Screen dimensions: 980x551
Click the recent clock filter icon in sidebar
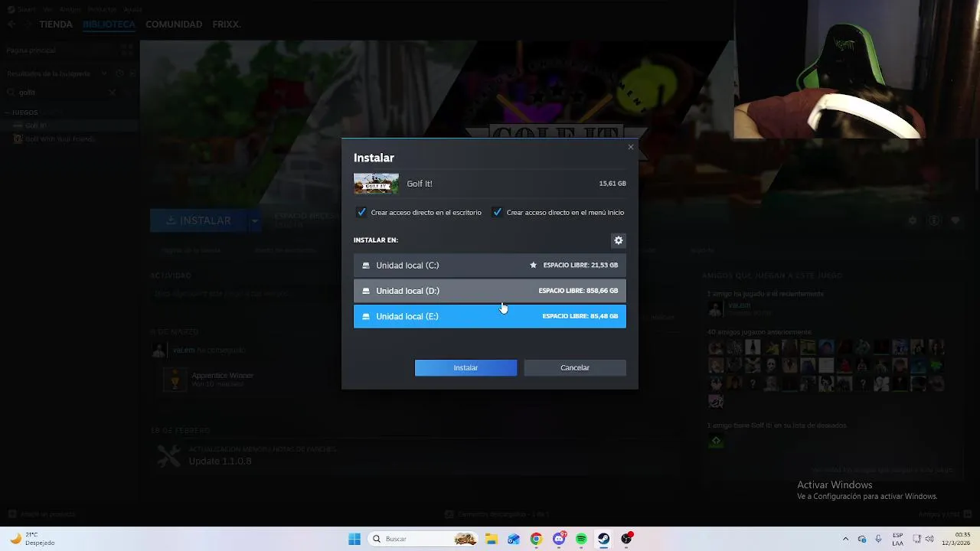click(120, 74)
